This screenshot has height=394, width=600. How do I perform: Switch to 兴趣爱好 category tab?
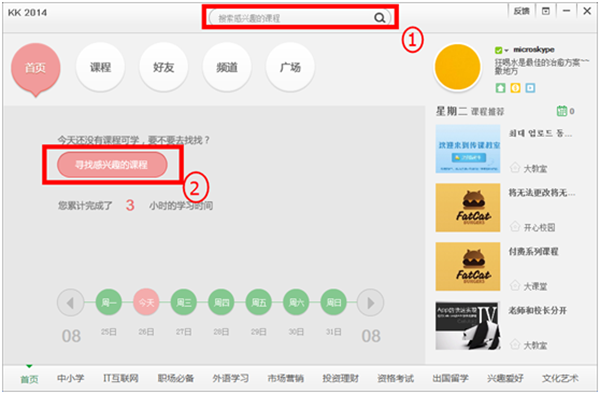(x=505, y=378)
